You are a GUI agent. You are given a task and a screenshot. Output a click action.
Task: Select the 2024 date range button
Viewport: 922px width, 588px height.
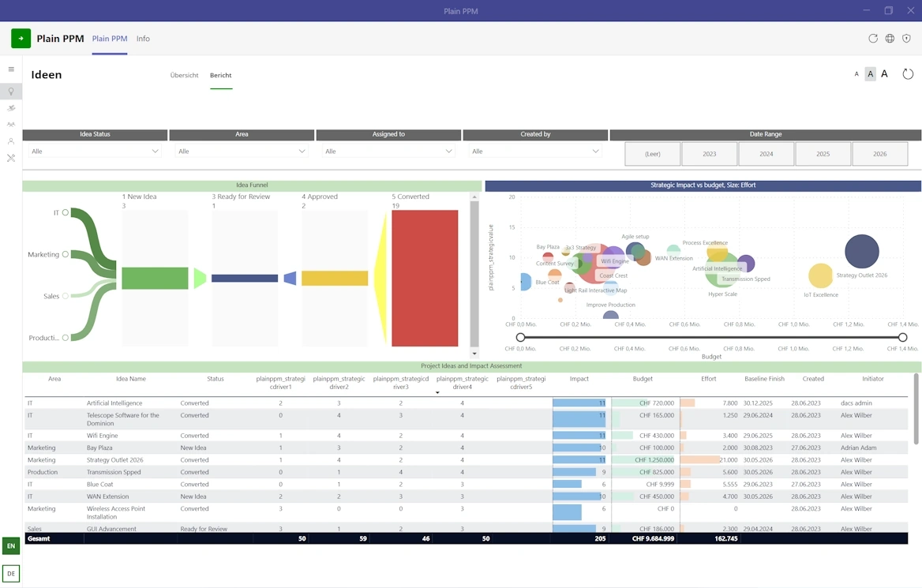(766, 154)
